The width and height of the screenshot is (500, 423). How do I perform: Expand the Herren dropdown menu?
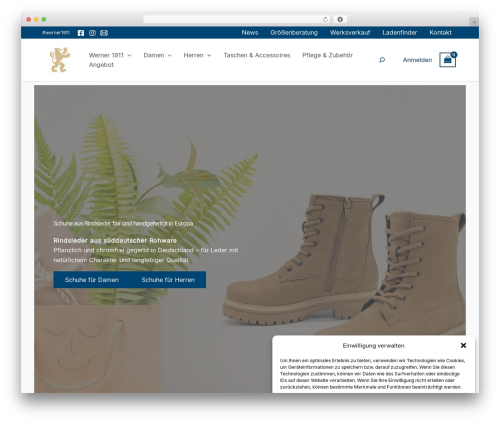point(197,55)
